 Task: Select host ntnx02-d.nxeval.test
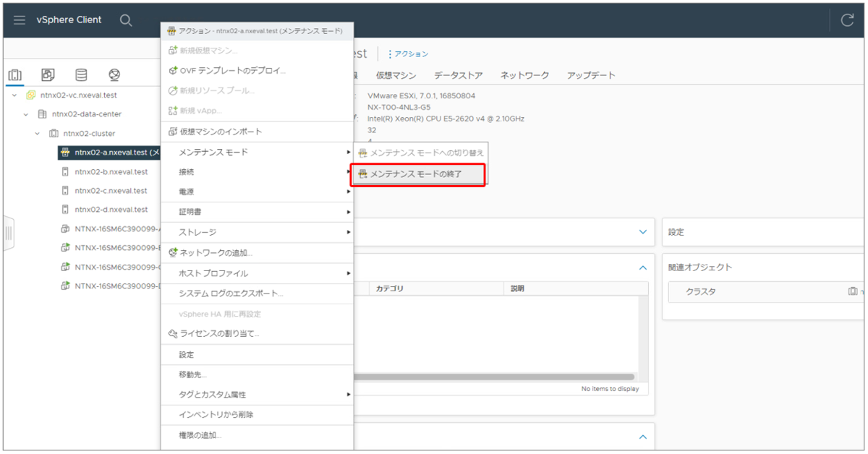click(111, 210)
